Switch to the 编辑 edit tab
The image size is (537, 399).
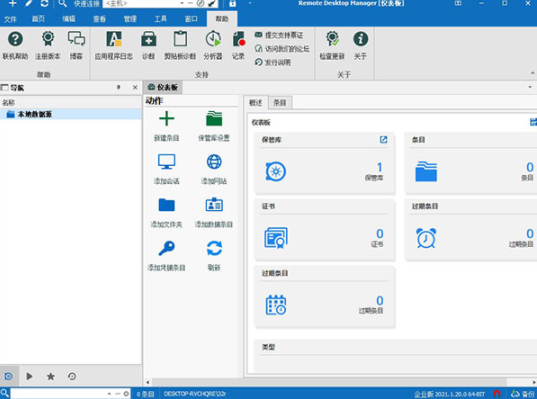[x=69, y=19]
